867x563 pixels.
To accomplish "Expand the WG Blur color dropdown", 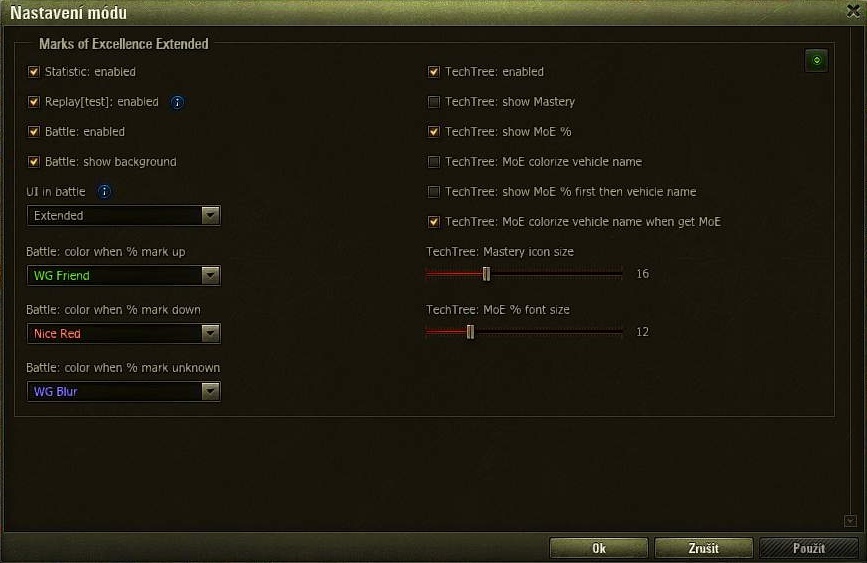I will click(124, 392).
